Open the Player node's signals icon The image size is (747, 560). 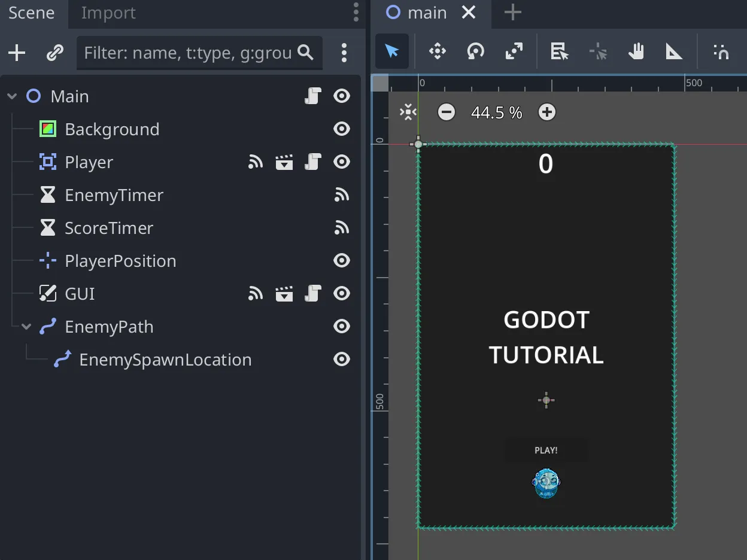[256, 162]
